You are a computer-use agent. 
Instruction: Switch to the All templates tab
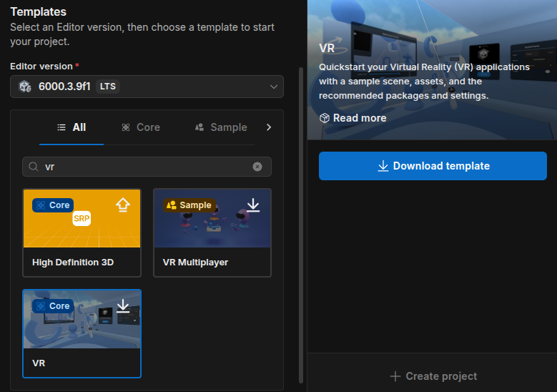(72, 127)
